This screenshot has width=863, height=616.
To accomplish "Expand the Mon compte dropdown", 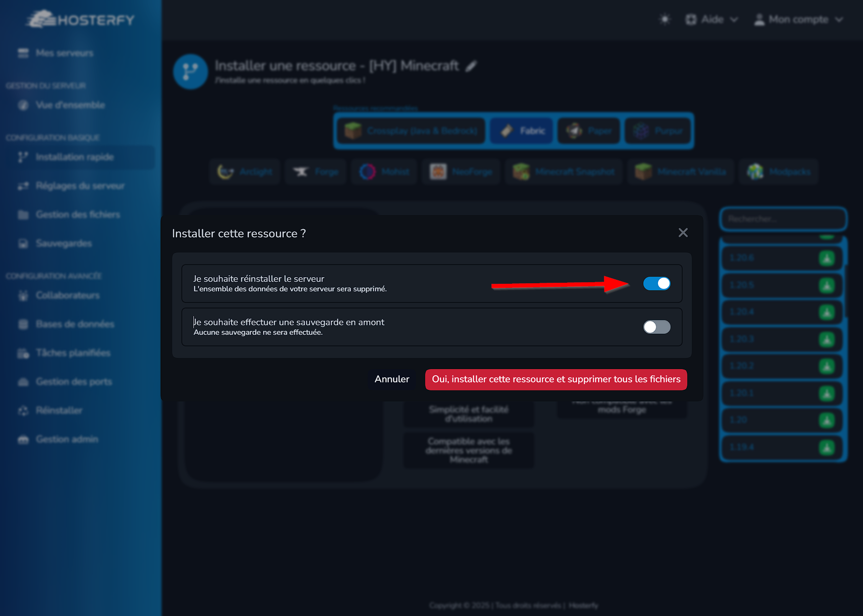I will click(798, 19).
